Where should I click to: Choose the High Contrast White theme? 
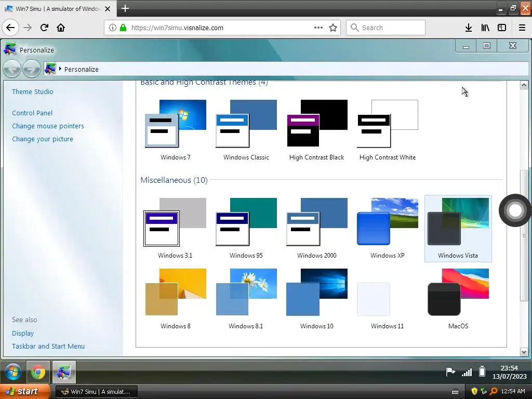388,130
